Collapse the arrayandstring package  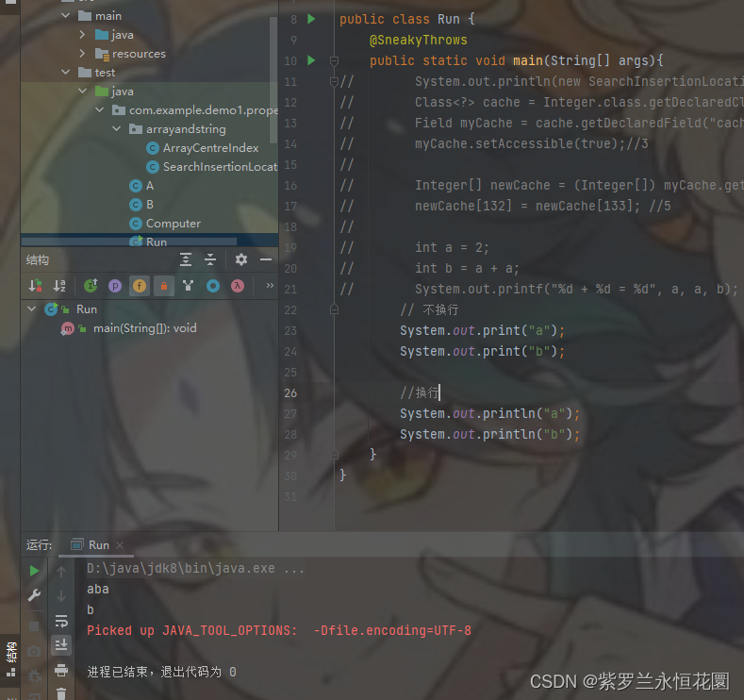(x=117, y=129)
